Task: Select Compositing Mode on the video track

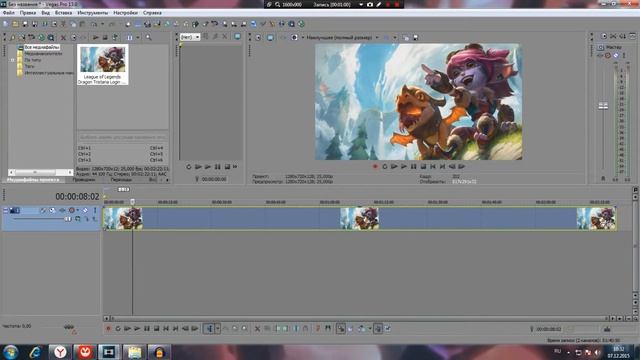Action: [x=78, y=219]
